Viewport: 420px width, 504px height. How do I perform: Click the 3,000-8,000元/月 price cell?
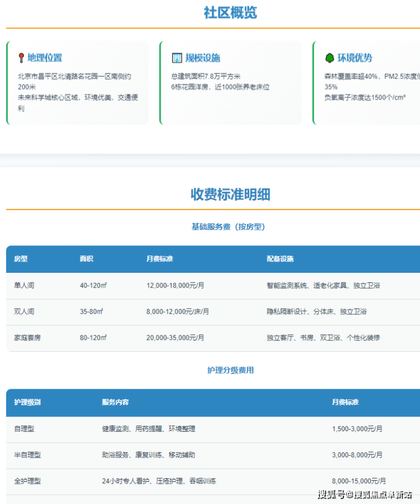tap(357, 455)
